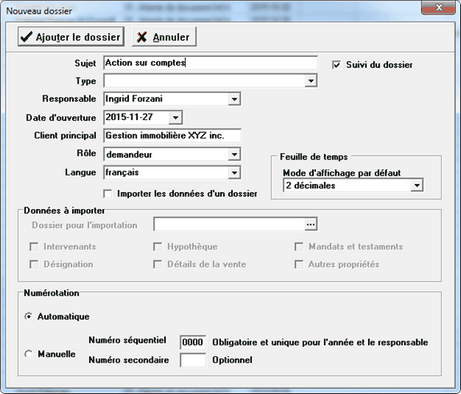Viewport: 461px width, 394px height.
Task: Click the 'demandeur' role value
Action: click(129, 154)
